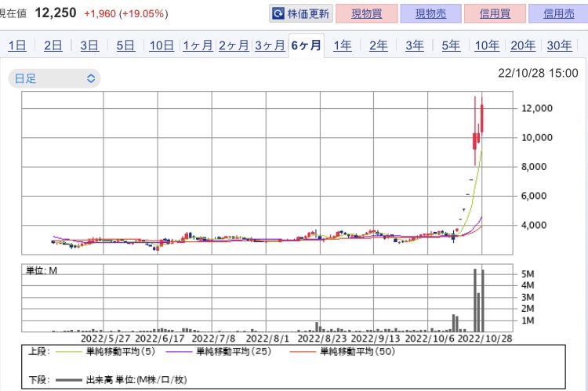Select the 6ヶ月 period tab

coord(306,45)
